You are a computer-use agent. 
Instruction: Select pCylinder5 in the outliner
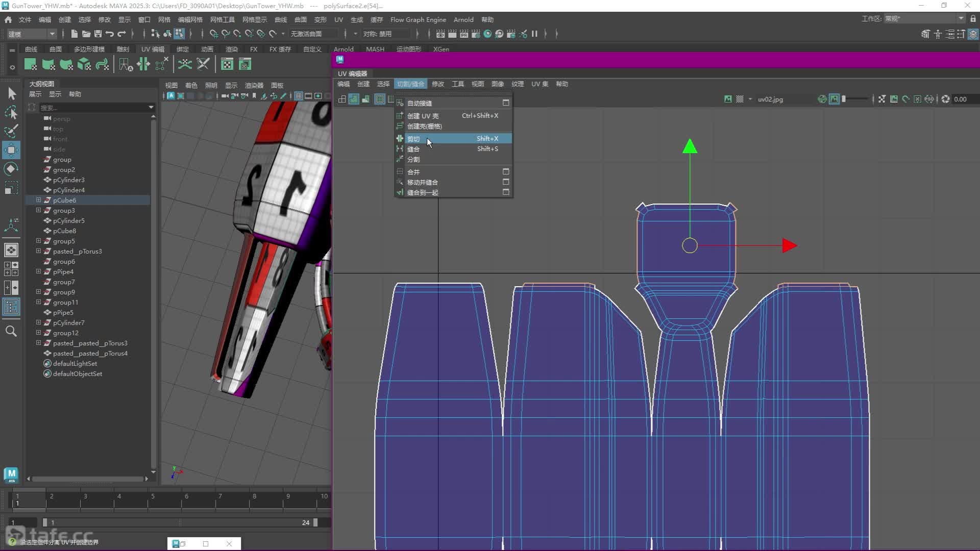pos(68,220)
